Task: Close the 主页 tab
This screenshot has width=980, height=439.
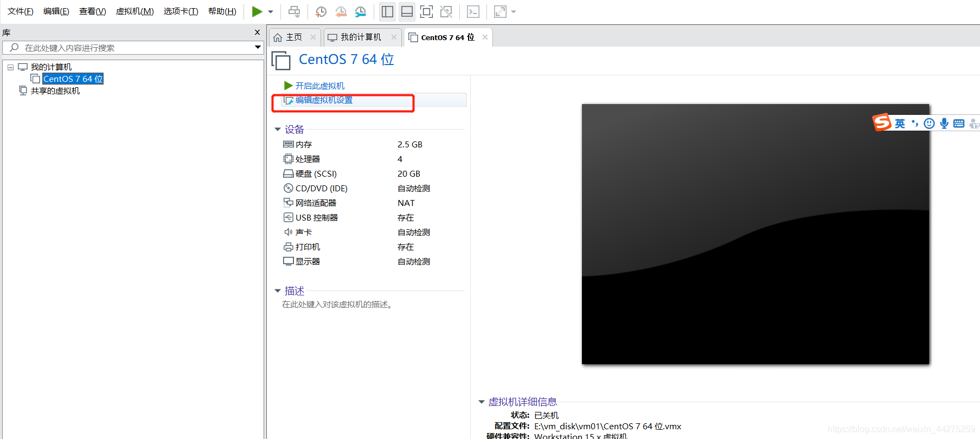Action: point(313,37)
